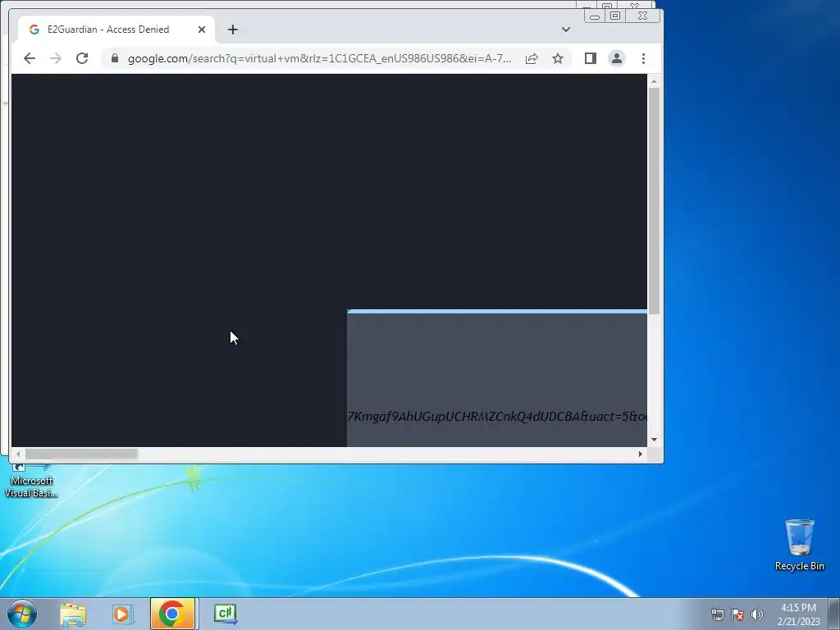Click the Show desktop button

[x=834, y=614]
